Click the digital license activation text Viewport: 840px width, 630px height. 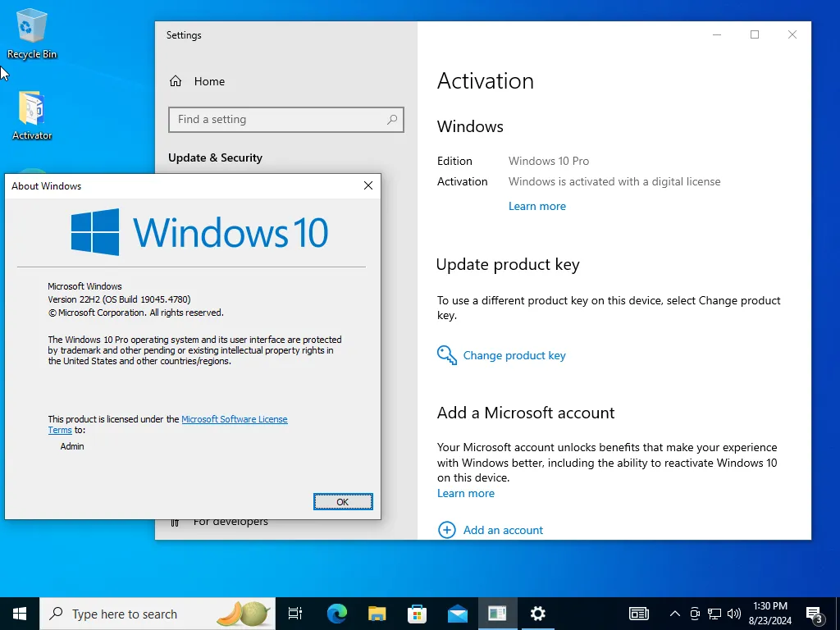[x=614, y=181]
